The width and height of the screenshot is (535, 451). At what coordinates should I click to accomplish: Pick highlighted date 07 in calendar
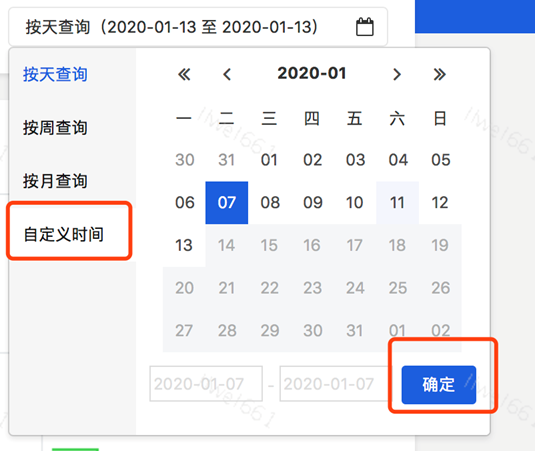click(227, 203)
